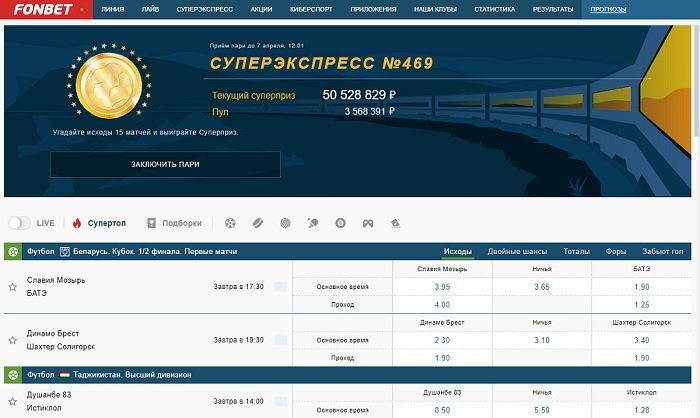This screenshot has height=418, width=700.
Task: Open the Лайв menu item
Action: click(x=150, y=9)
